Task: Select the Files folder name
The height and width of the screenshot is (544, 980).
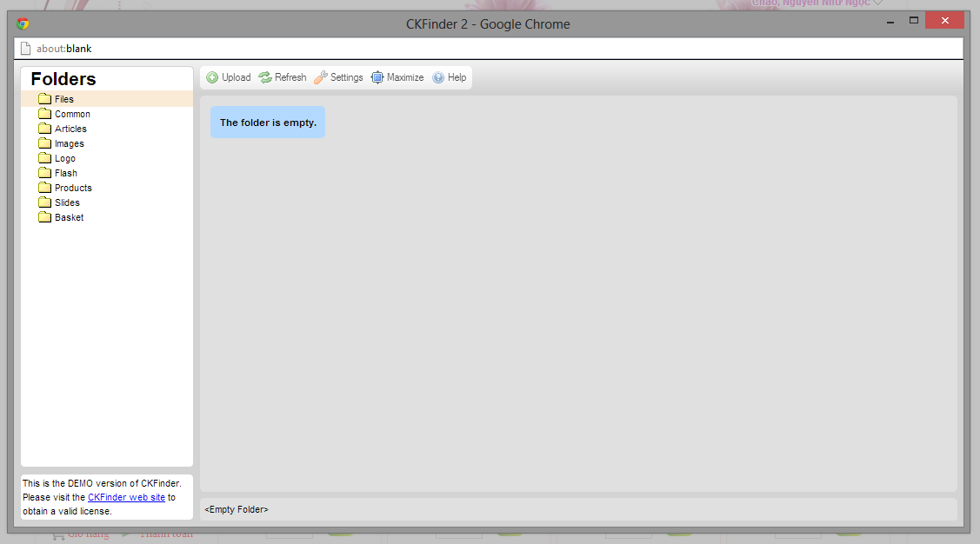Action: tap(64, 99)
